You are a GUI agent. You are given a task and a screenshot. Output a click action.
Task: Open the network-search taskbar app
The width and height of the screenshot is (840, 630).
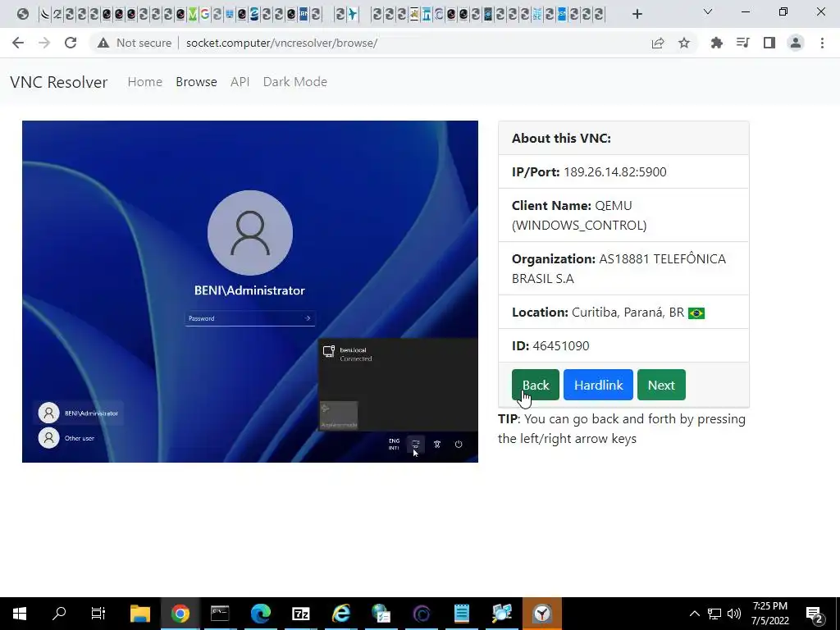(502, 614)
